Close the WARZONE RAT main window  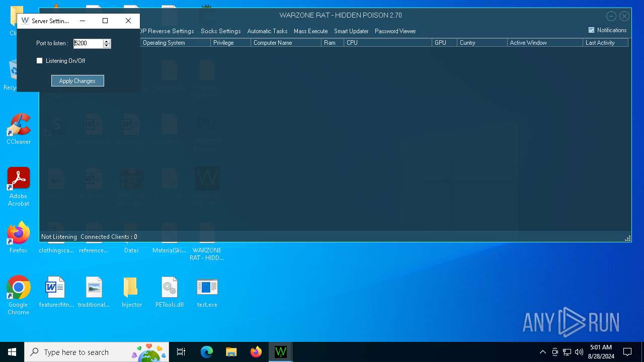pos(624,16)
